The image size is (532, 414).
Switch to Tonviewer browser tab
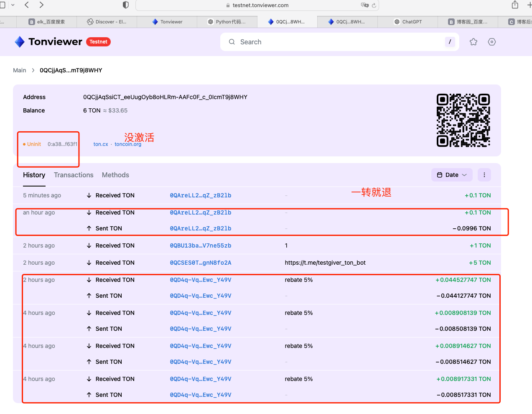(167, 22)
